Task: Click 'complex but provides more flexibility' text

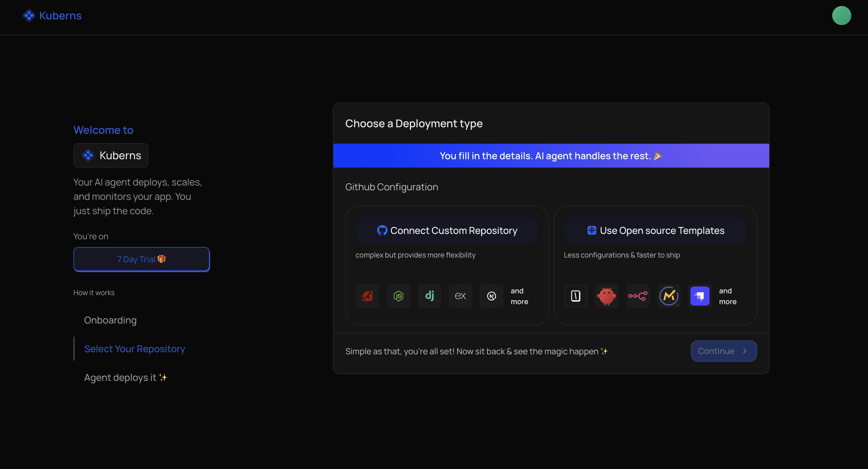Action: (415, 255)
